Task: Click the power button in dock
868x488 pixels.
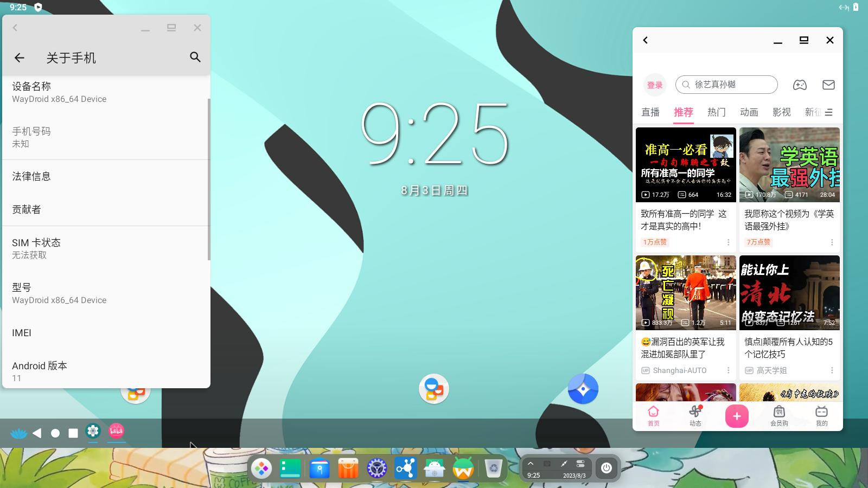Action: pos(607,468)
